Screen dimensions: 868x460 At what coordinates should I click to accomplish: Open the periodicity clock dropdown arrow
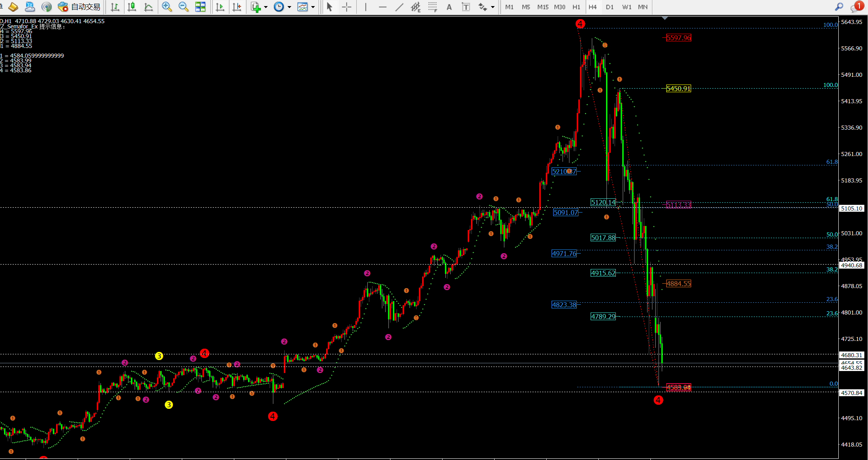pos(289,7)
